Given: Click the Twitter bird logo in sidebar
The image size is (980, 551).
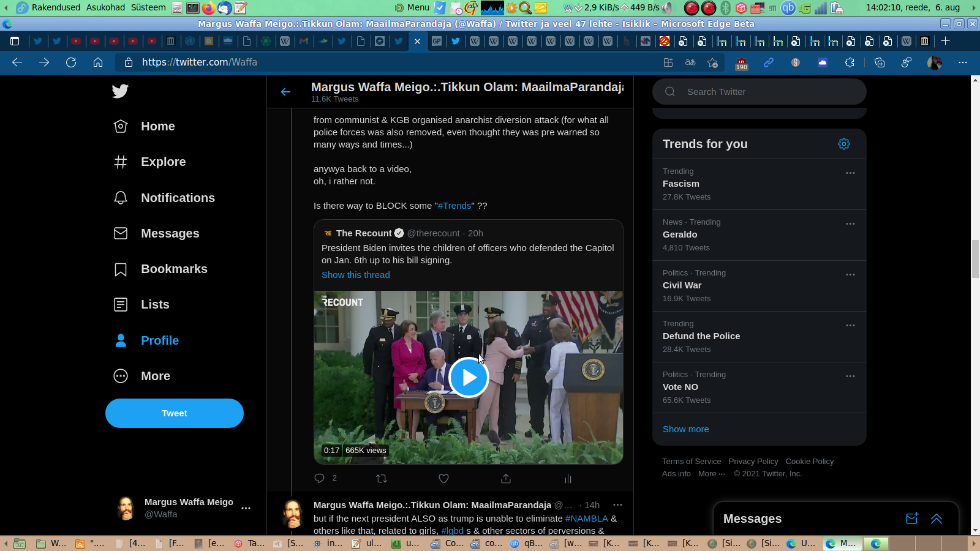Looking at the screenshot, I should (120, 91).
